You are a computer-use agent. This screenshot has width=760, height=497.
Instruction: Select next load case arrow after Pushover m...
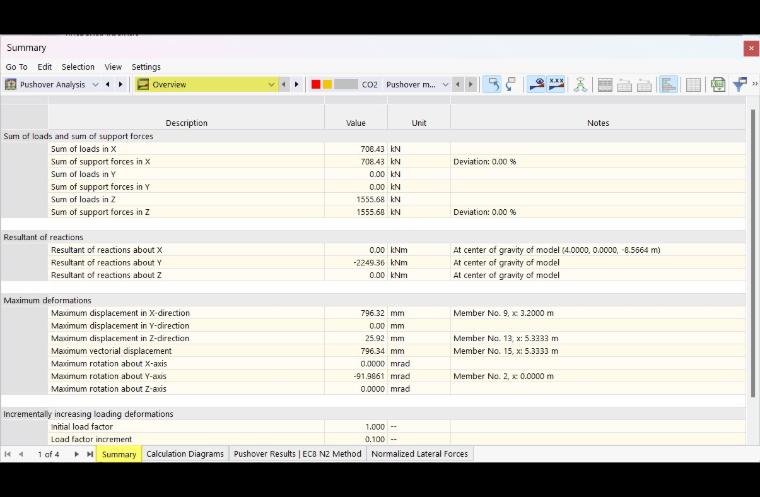point(470,84)
